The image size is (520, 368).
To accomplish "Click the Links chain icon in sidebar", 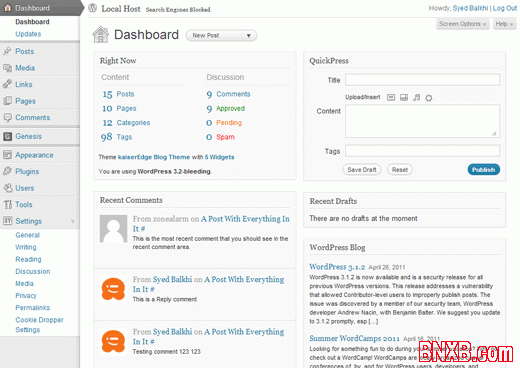I will point(7,84).
